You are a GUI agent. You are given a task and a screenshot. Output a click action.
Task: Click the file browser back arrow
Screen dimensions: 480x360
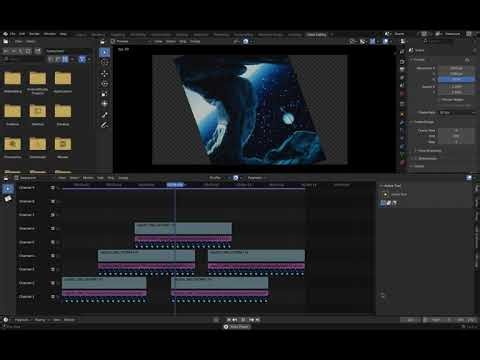(6, 51)
